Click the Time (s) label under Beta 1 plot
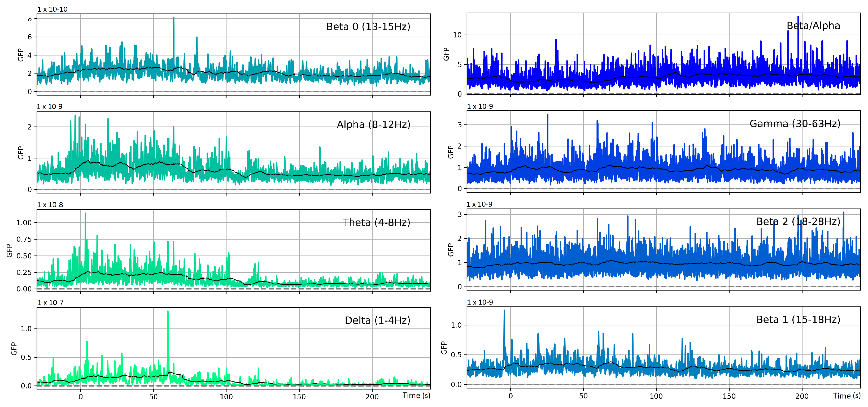868x407 pixels. [847, 396]
